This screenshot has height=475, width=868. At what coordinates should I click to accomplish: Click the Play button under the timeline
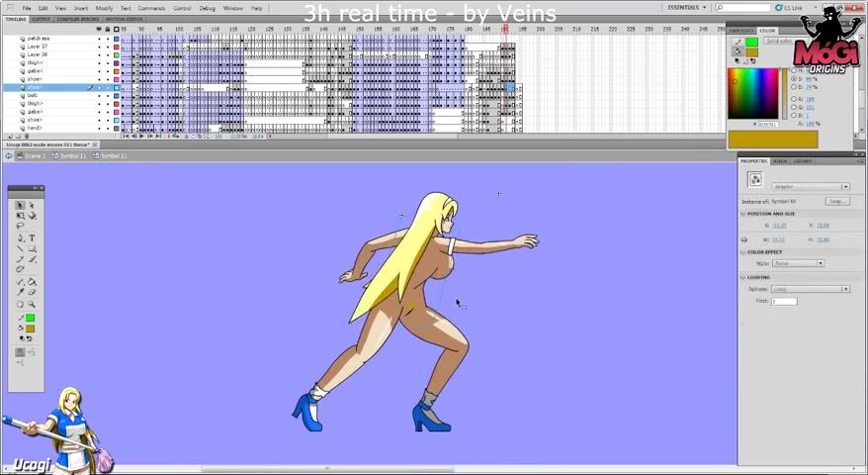[x=141, y=137]
